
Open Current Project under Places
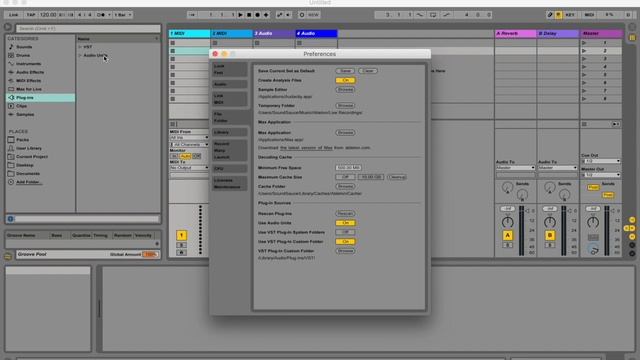32,157
